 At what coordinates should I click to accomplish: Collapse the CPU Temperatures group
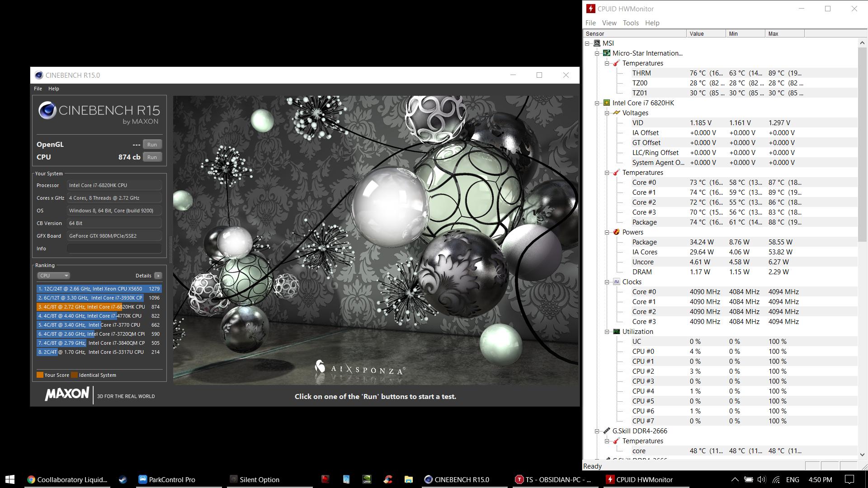point(607,173)
